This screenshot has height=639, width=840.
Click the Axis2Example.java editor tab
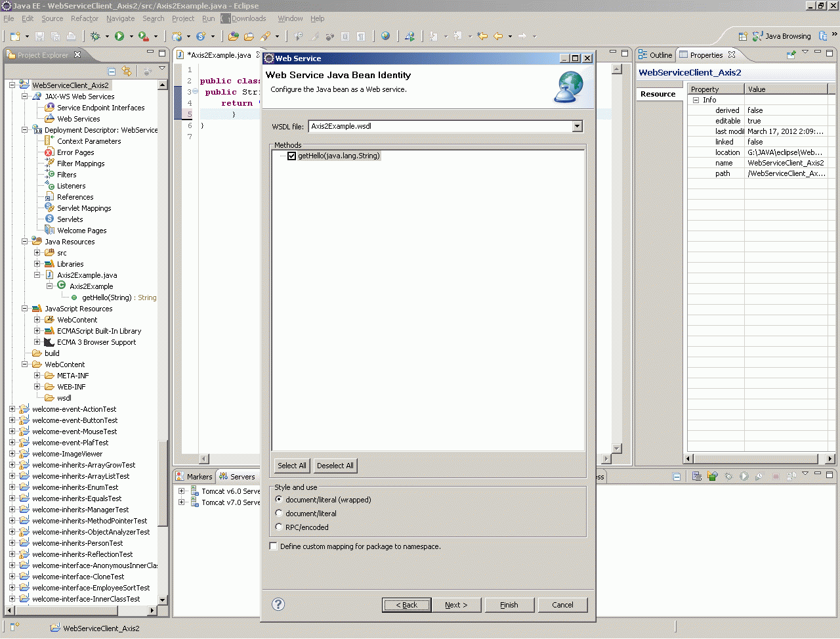point(219,55)
